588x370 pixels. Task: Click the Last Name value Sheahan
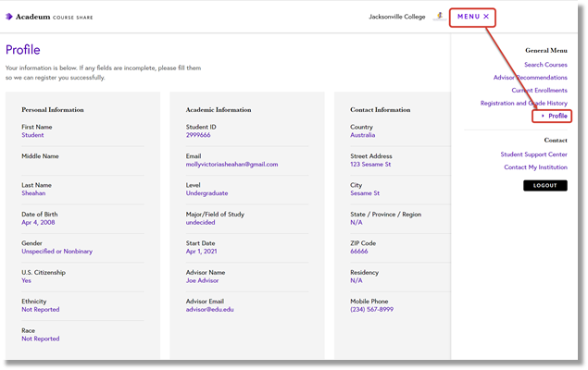36,193
